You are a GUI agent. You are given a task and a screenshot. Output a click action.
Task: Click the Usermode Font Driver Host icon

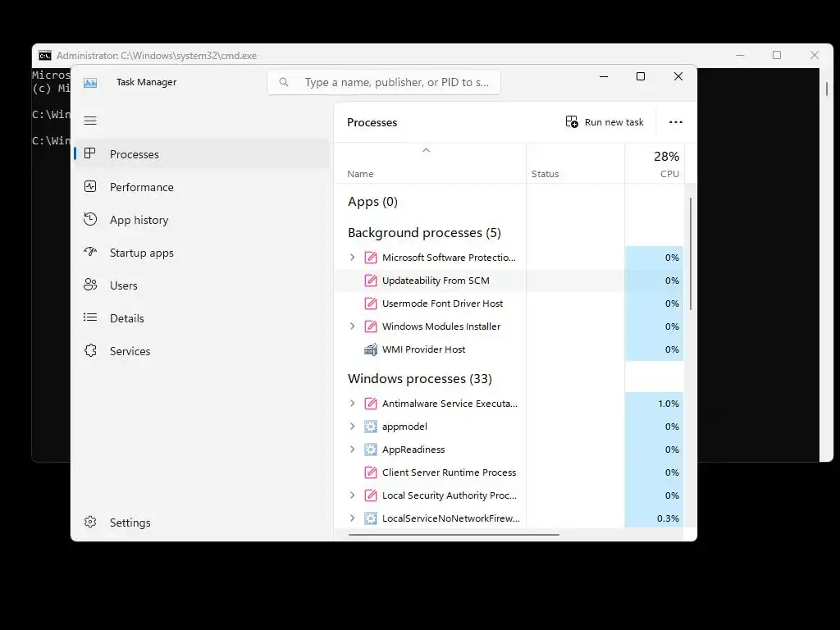(x=370, y=304)
